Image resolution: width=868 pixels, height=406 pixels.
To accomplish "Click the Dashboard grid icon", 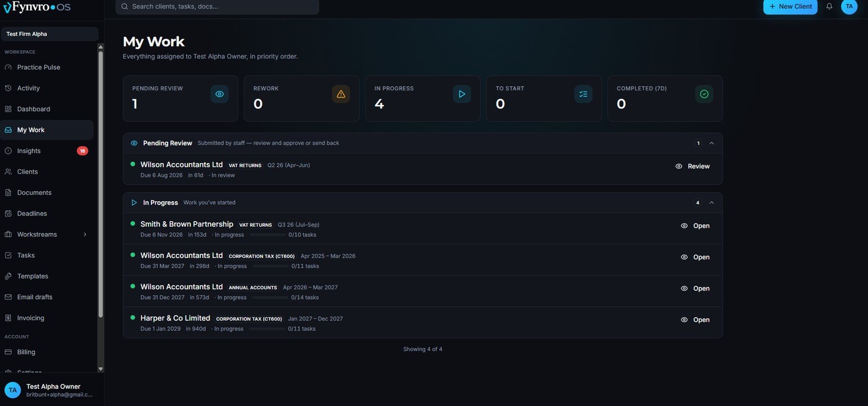I will pos(8,109).
